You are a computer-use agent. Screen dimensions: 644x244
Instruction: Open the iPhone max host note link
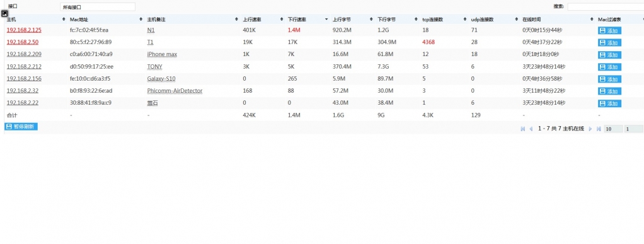click(162, 54)
